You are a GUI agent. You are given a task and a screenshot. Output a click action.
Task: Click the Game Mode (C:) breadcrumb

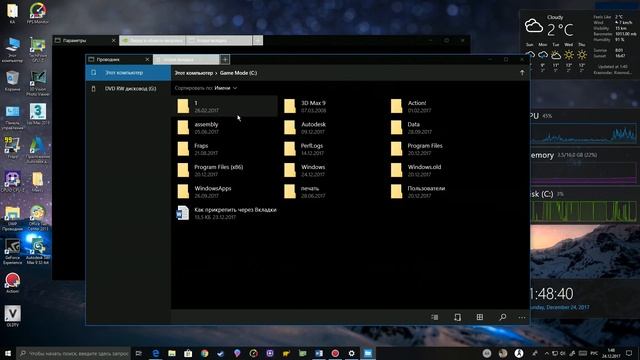[x=238, y=73]
